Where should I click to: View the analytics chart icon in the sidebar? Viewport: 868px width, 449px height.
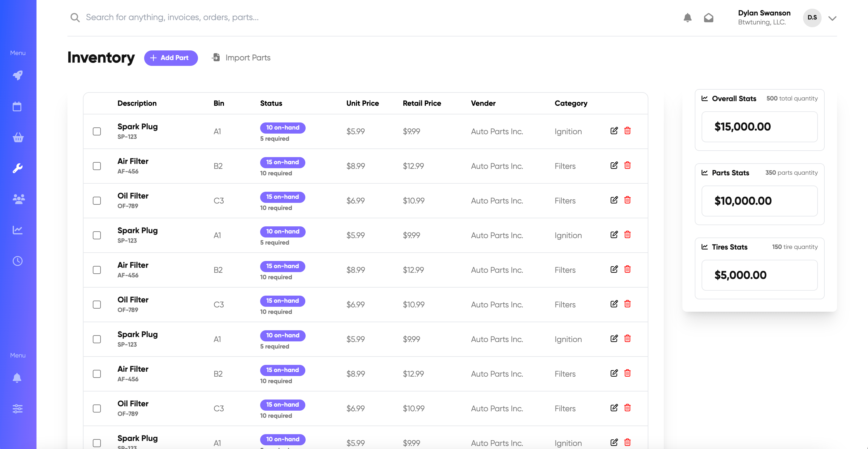(x=18, y=230)
